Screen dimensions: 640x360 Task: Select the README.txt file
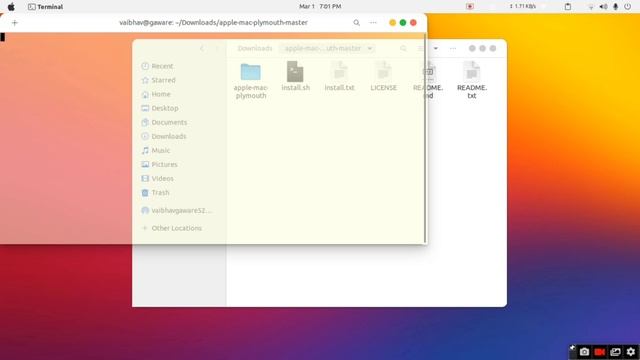point(471,72)
